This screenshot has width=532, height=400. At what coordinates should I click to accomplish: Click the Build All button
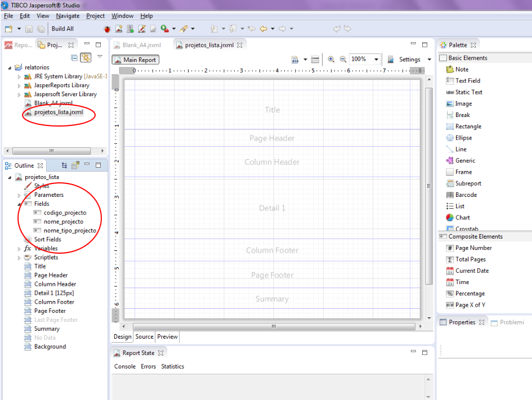click(x=62, y=29)
